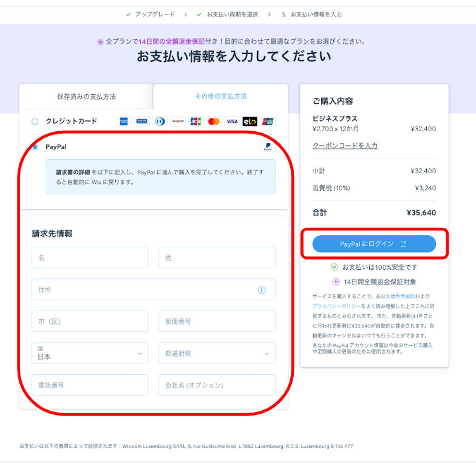Click the Diners Club card icon
The height and width of the screenshot is (463, 476).
coord(160,122)
